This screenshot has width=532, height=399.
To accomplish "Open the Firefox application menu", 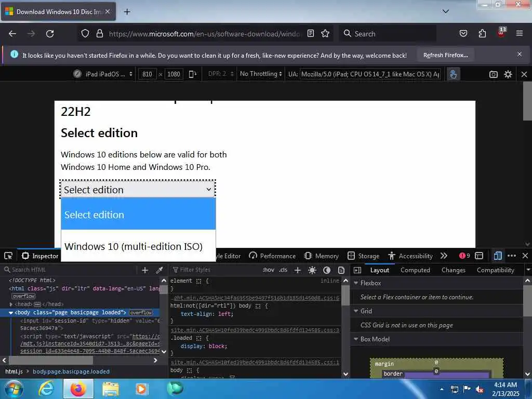I will click(x=519, y=34).
